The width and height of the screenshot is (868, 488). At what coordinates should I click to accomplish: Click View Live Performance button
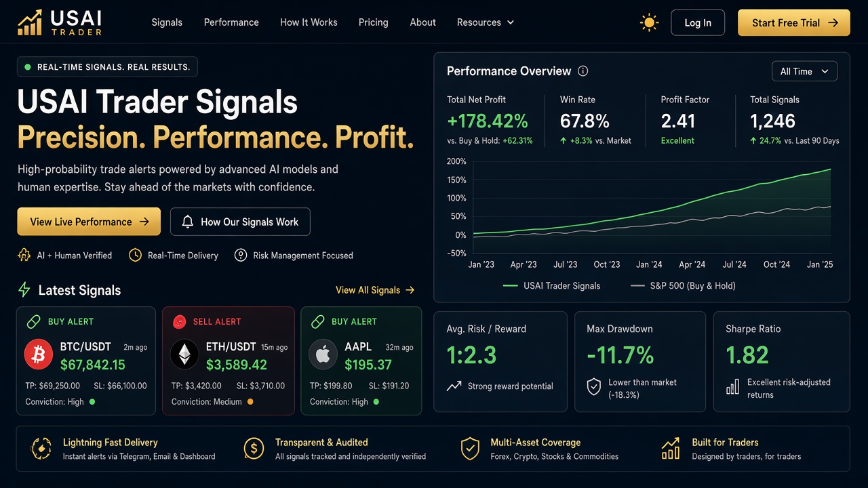click(89, 222)
